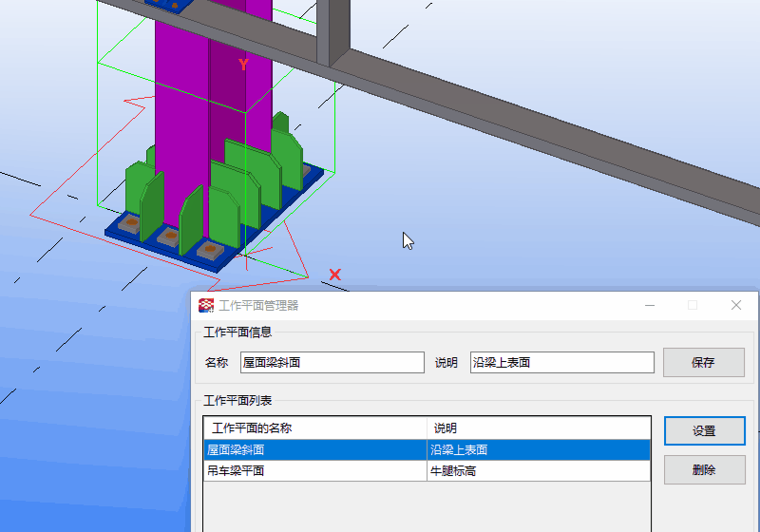The height and width of the screenshot is (532, 760).
Task: Click the 牛腿标高 description cell
Action: 539,470
